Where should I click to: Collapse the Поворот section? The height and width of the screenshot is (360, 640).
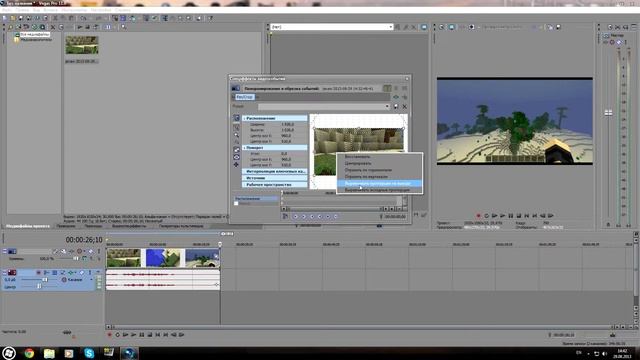click(244, 148)
